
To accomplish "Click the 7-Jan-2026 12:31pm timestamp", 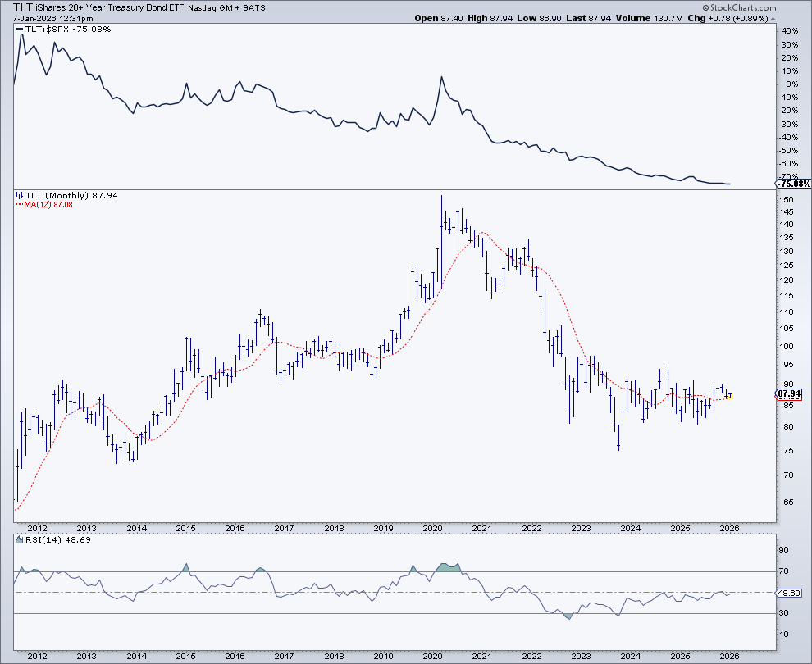I will click(52, 19).
